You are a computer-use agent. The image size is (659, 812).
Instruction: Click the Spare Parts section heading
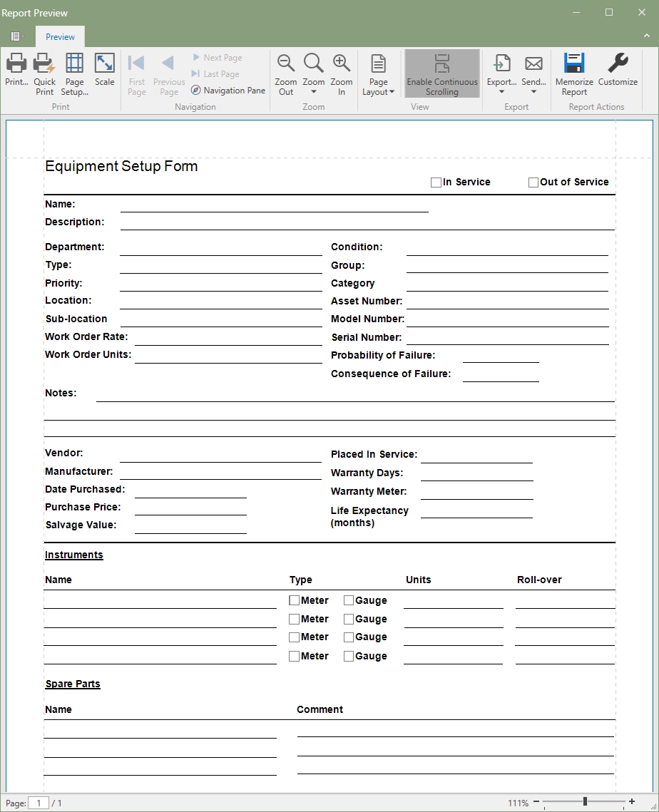pyautogui.click(x=73, y=684)
